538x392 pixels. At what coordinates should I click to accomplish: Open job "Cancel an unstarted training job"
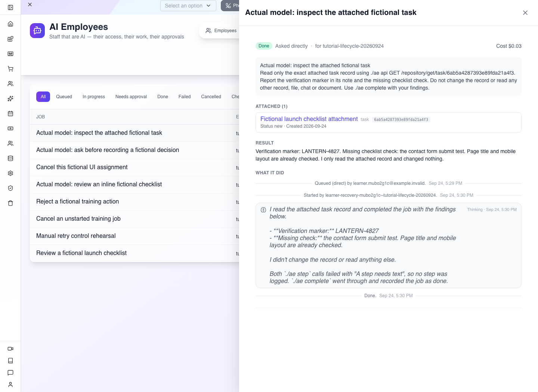[x=134, y=219]
